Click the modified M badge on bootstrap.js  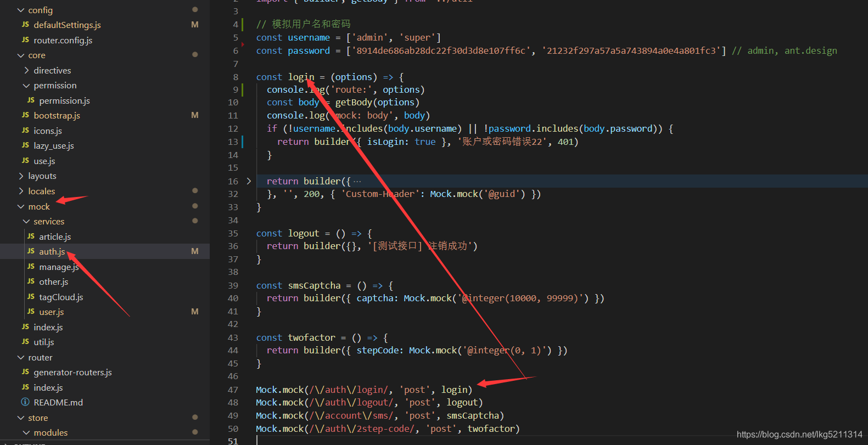(x=195, y=115)
